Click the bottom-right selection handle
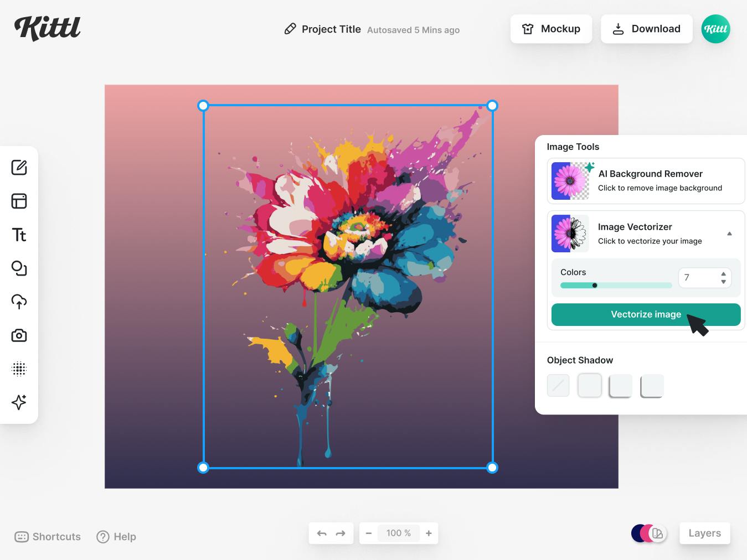 point(492,468)
